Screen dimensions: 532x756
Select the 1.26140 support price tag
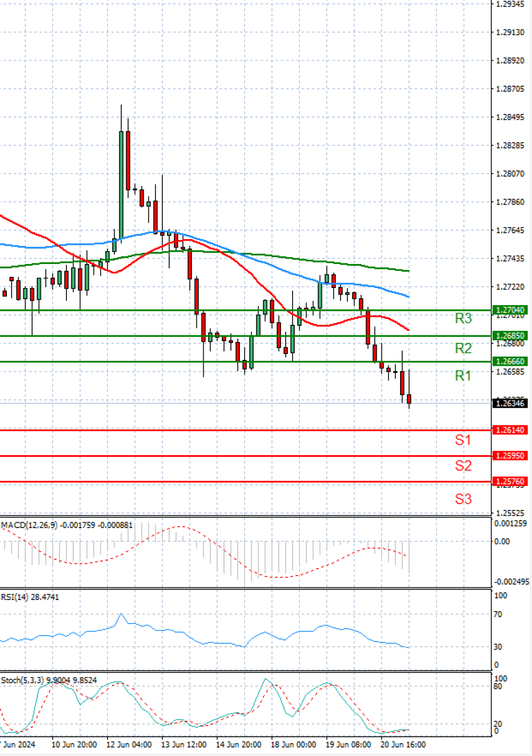tap(510, 430)
